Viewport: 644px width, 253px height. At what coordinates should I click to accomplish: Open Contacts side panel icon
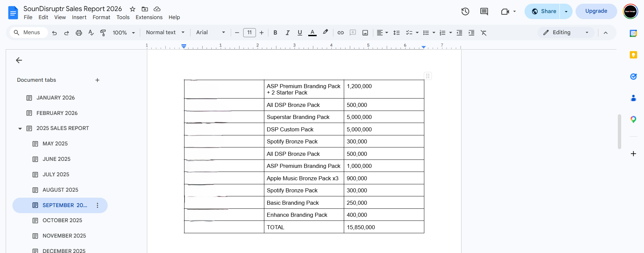(633, 98)
